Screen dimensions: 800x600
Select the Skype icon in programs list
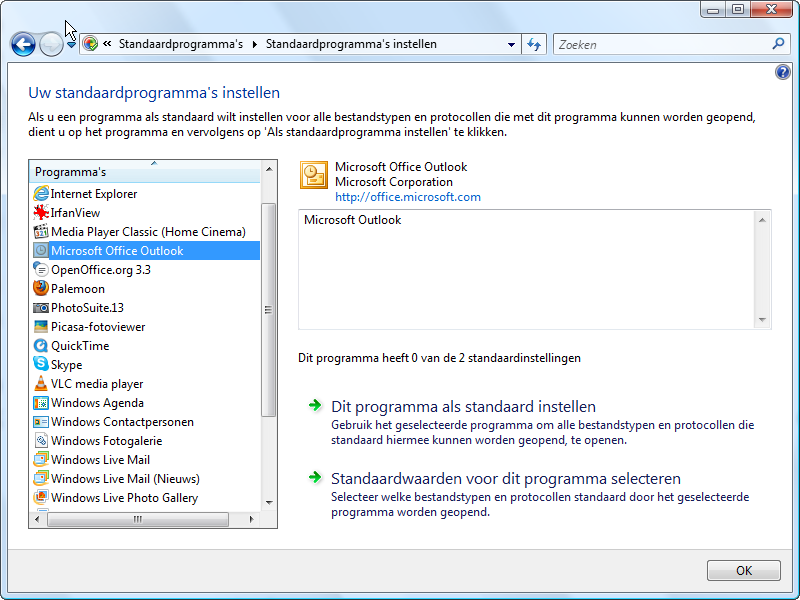pyautogui.click(x=41, y=365)
